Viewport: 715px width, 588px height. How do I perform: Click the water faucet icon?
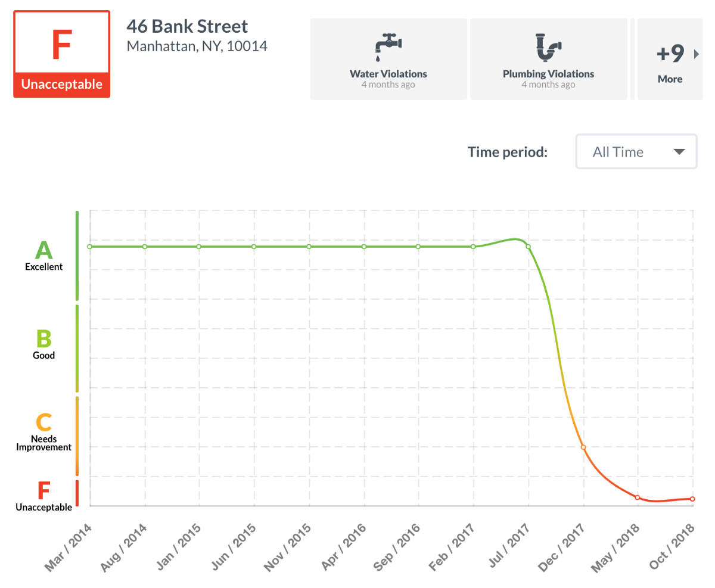(x=388, y=47)
